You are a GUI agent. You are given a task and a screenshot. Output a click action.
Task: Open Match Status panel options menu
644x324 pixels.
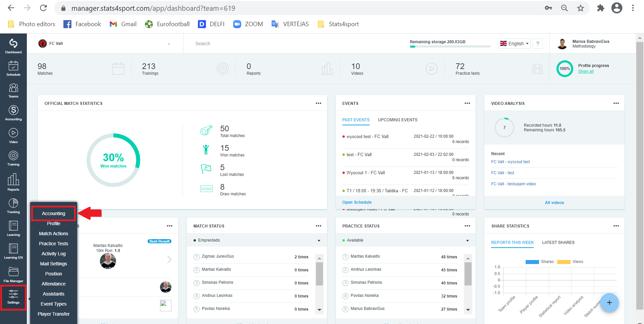click(x=318, y=226)
